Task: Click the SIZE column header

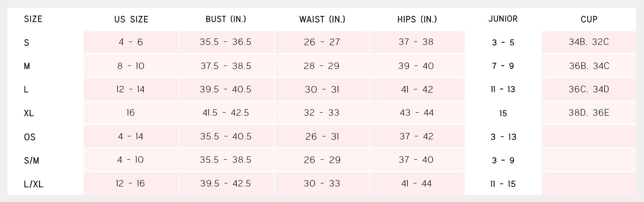Action: (x=33, y=19)
